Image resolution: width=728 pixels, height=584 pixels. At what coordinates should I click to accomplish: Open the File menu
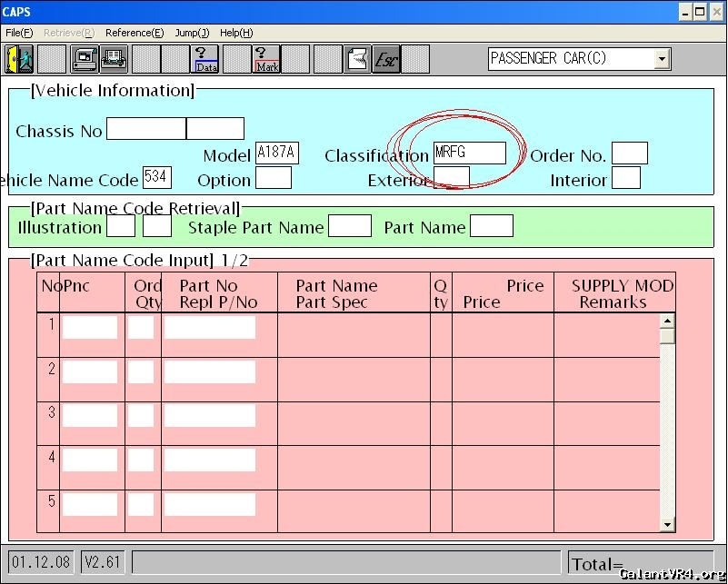19,33
